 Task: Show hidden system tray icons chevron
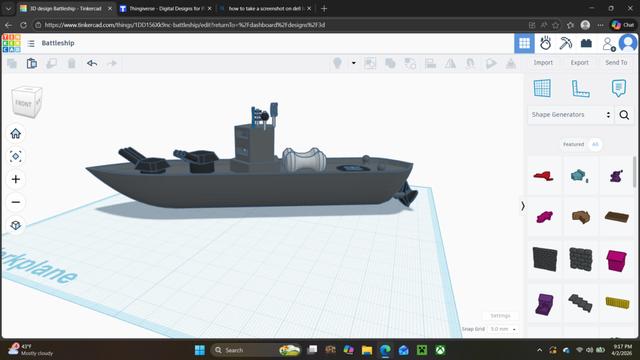click(540, 350)
